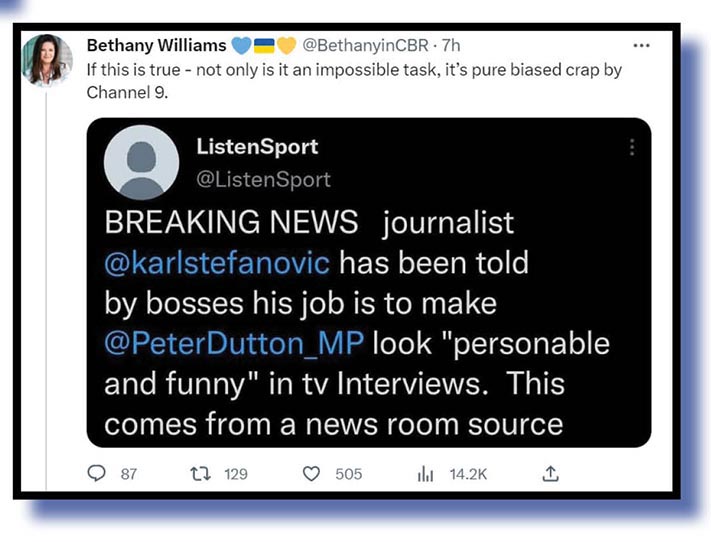Click the 14.2K views count
Viewport: 711px width, 542px height.
tap(468, 474)
